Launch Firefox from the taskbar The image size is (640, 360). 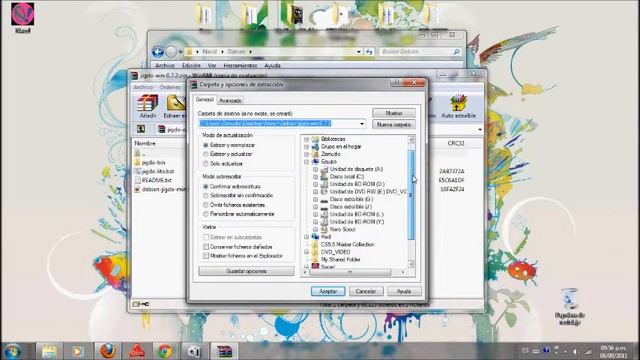(x=107, y=351)
